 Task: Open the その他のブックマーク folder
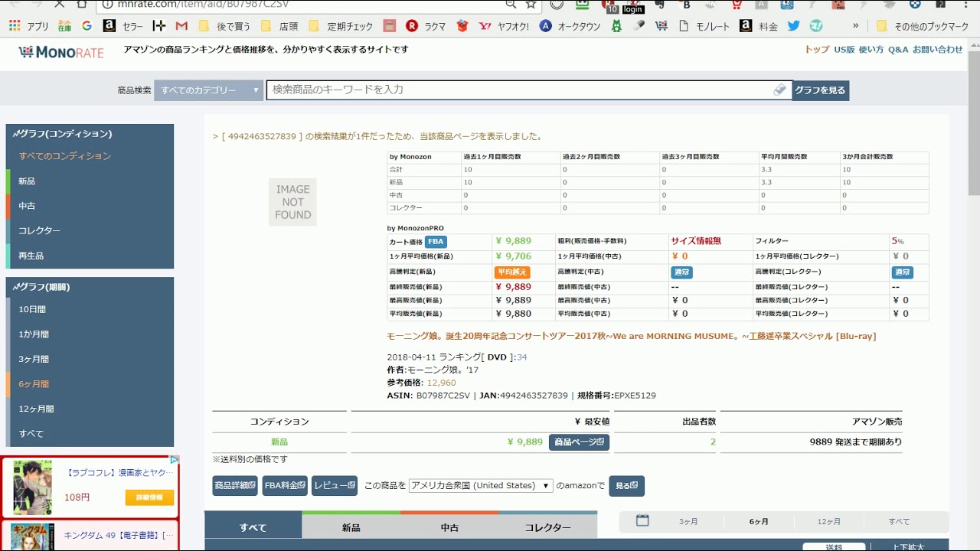tap(923, 26)
